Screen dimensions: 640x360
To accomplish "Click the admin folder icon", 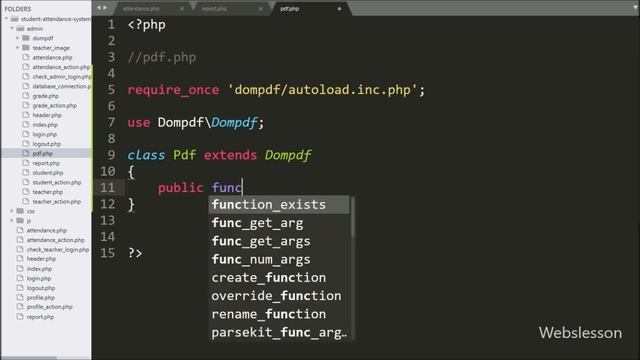I will pyautogui.click(x=20, y=29).
